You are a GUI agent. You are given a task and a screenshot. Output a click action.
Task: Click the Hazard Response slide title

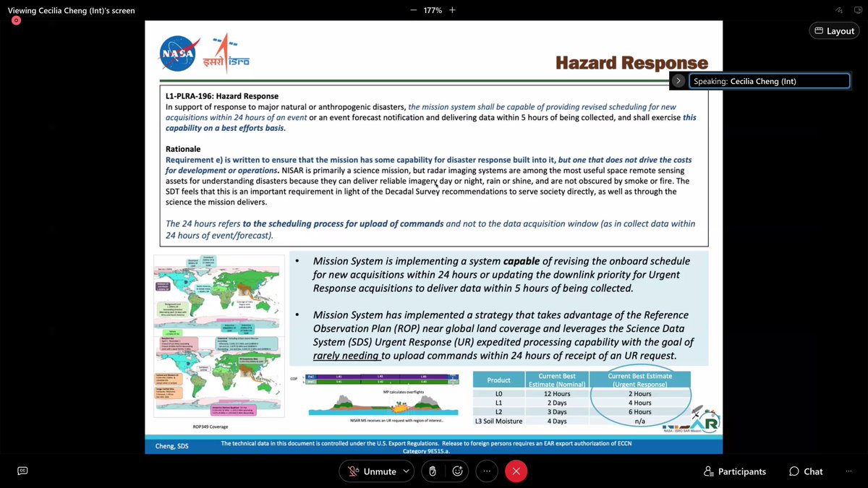[x=631, y=64]
